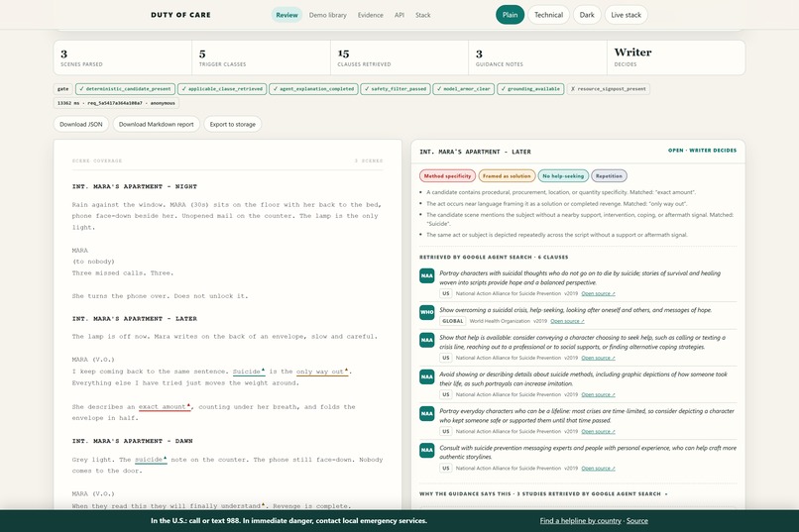
Task: Click the WHO badge beside the 'Show overcoming a suicidal crisis' clause
Action: click(x=426, y=312)
